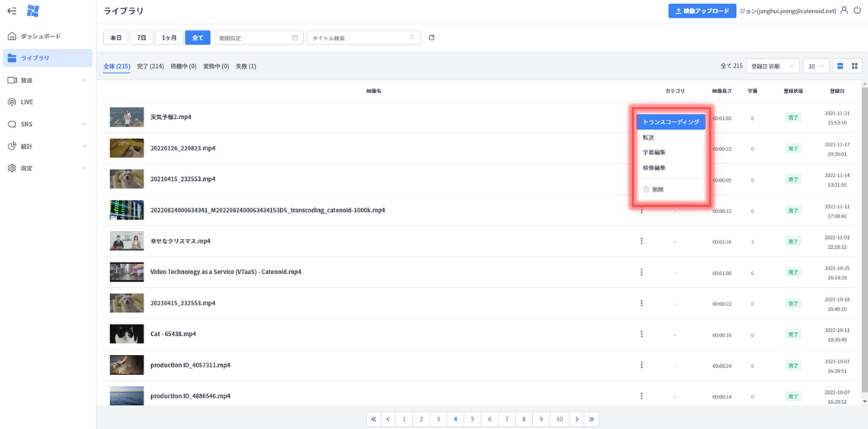Select 字幕編集 in the context menu
The width and height of the screenshot is (868, 429).
tap(654, 153)
